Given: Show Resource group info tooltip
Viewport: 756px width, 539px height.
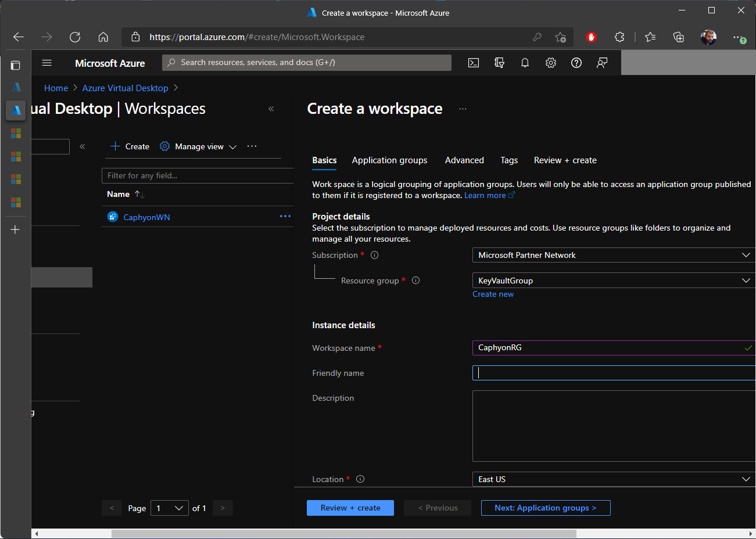Looking at the screenshot, I should point(415,281).
